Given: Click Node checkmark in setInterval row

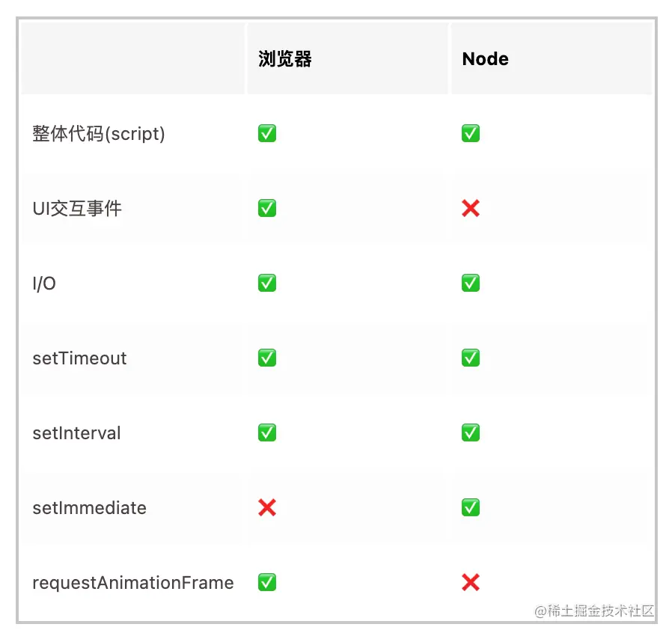Looking at the screenshot, I should coord(471,433).
